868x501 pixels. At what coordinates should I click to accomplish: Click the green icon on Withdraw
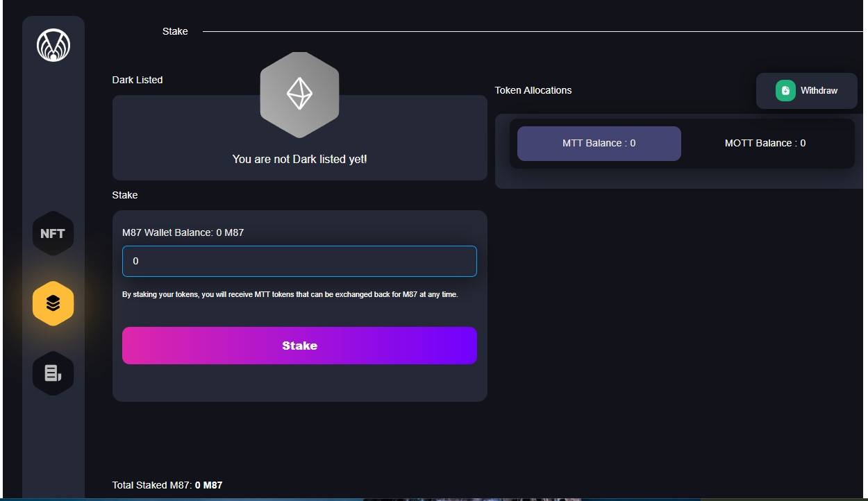click(x=785, y=91)
